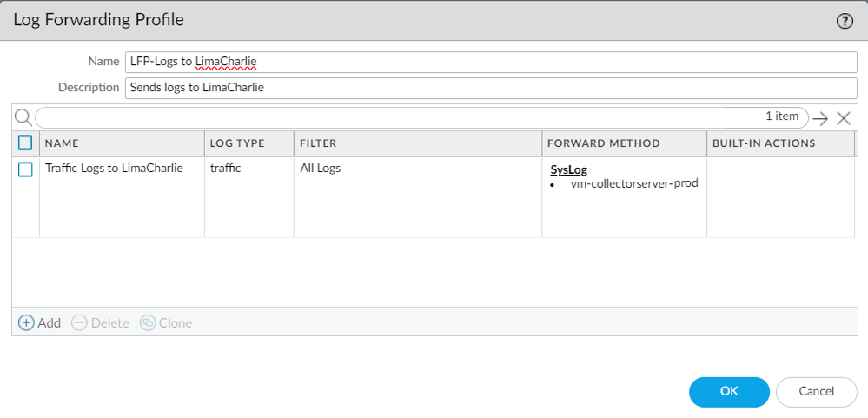Click the Clone icon
Image resolution: width=868 pixels, height=418 pixels.
click(x=148, y=322)
